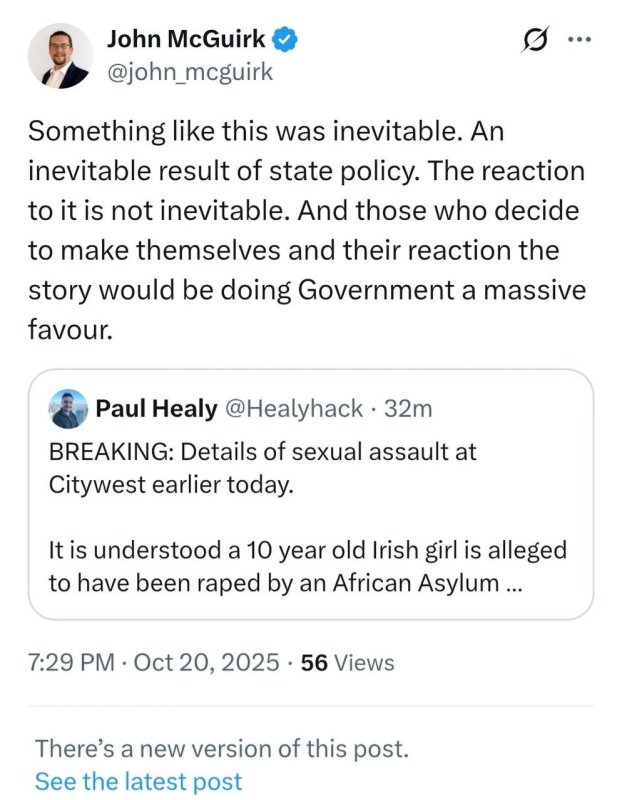Screen dimensions: 622x800
Task: Click Paul Healy's small avatar
Action: (66, 409)
